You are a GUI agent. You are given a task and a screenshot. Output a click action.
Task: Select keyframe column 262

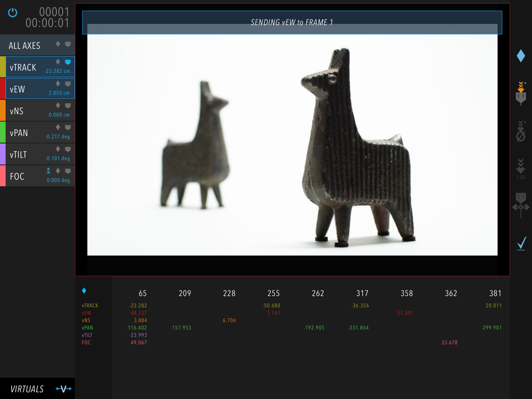coord(318,293)
